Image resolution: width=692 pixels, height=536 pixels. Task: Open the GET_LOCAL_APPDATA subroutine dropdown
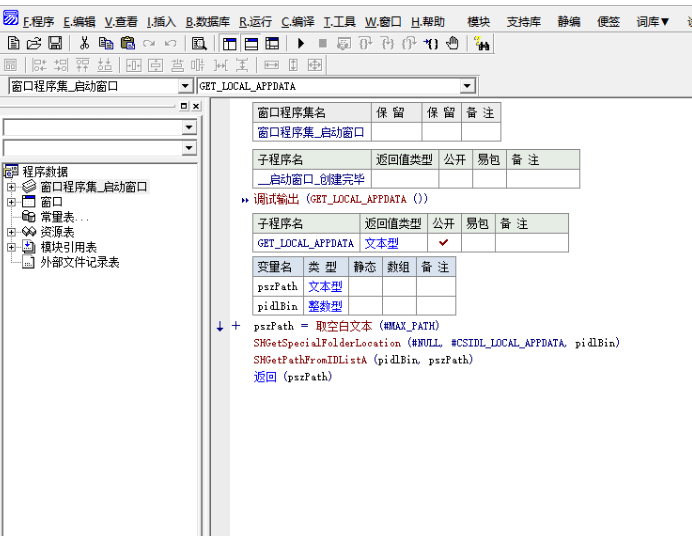pos(467,87)
